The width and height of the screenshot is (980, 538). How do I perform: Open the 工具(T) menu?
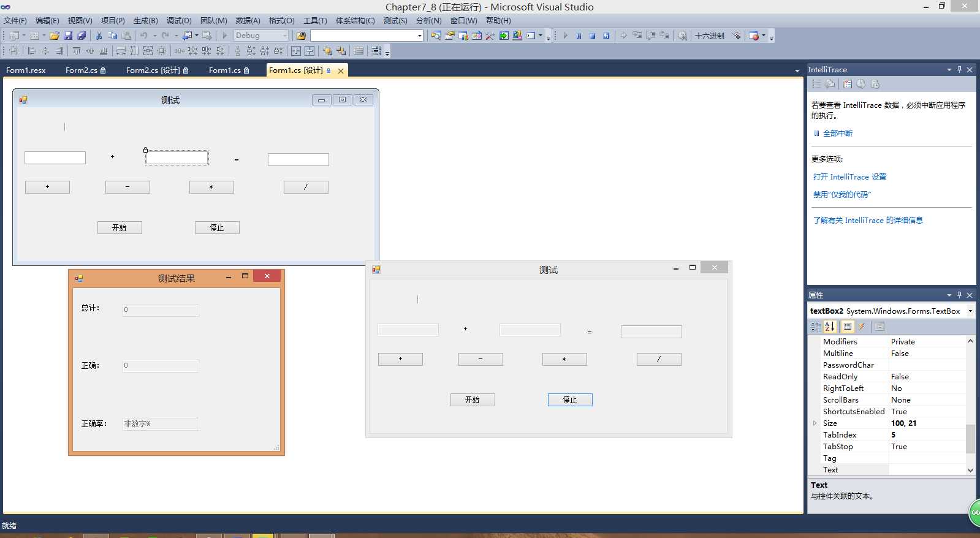coord(315,20)
